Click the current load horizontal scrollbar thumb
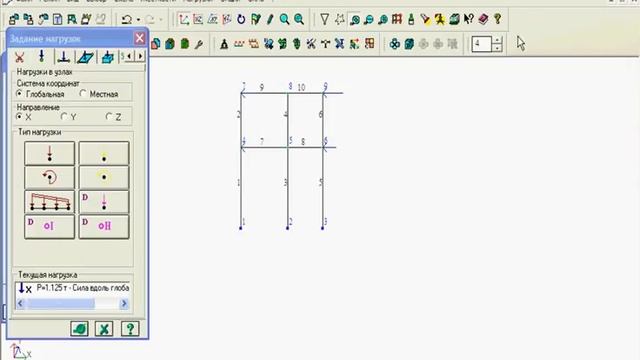This screenshot has width=640, height=360. (x=61, y=303)
